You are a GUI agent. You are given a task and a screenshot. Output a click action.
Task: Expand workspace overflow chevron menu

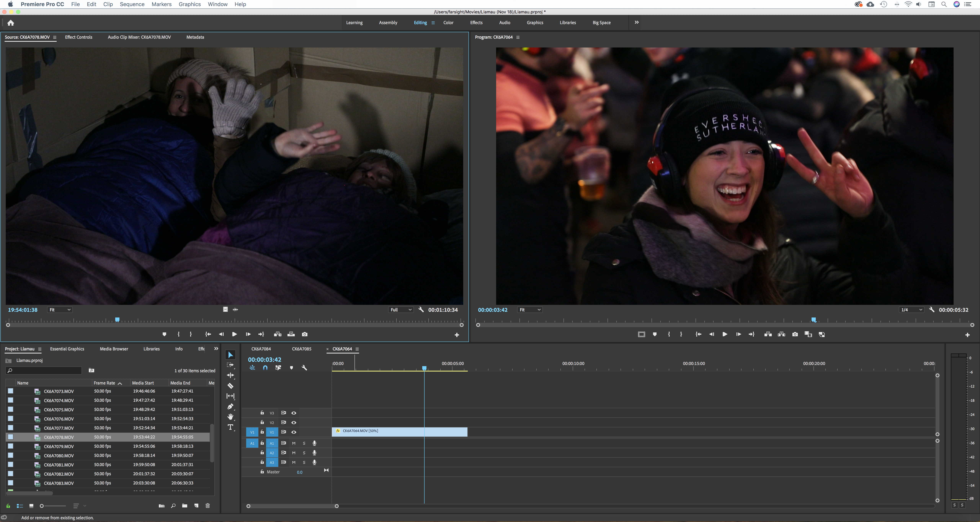point(636,22)
